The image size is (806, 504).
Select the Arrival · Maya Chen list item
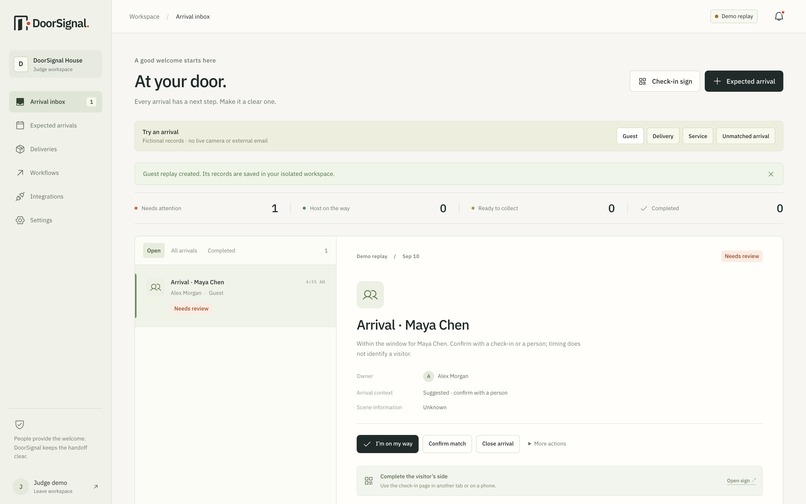point(235,296)
